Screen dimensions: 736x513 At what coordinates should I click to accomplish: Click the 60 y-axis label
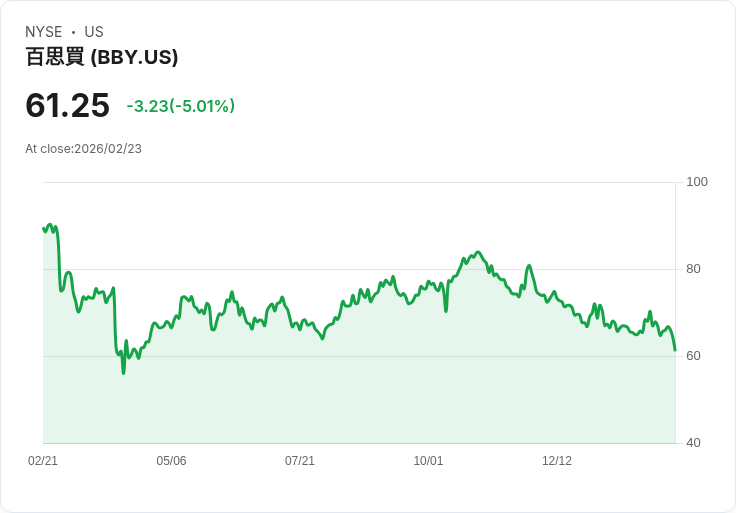693,356
